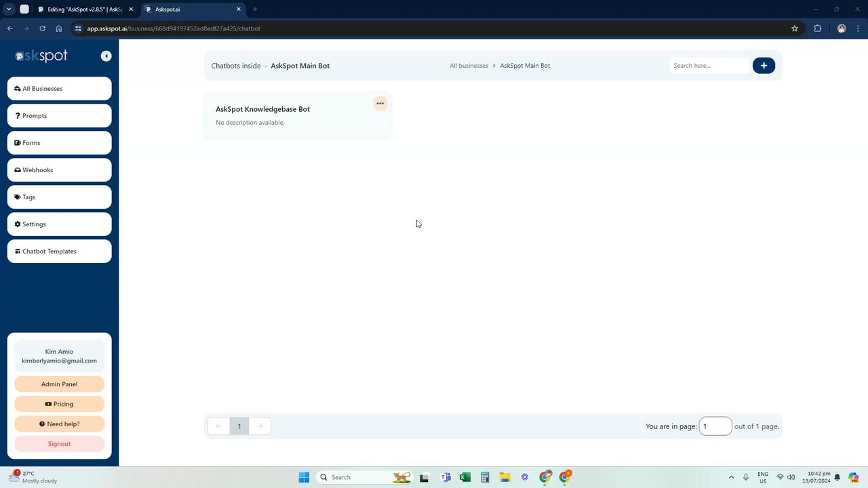Open a new browser tab

[x=255, y=9]
